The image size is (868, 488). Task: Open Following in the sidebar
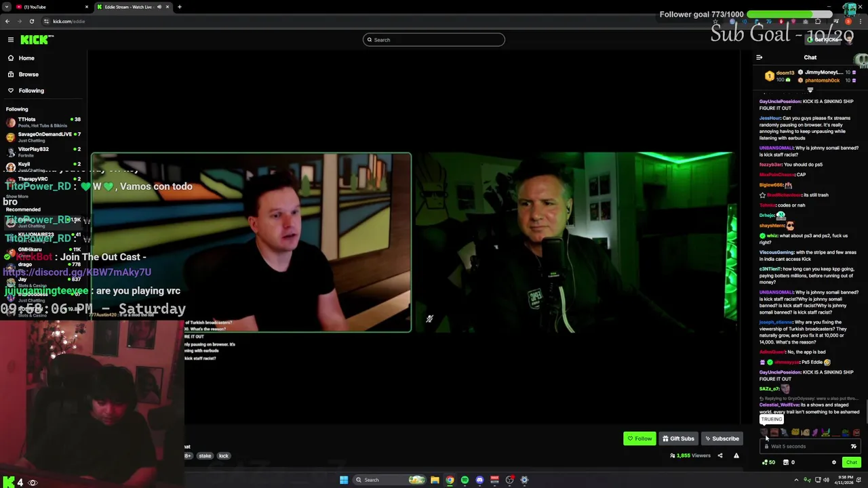tap(31, 90)
